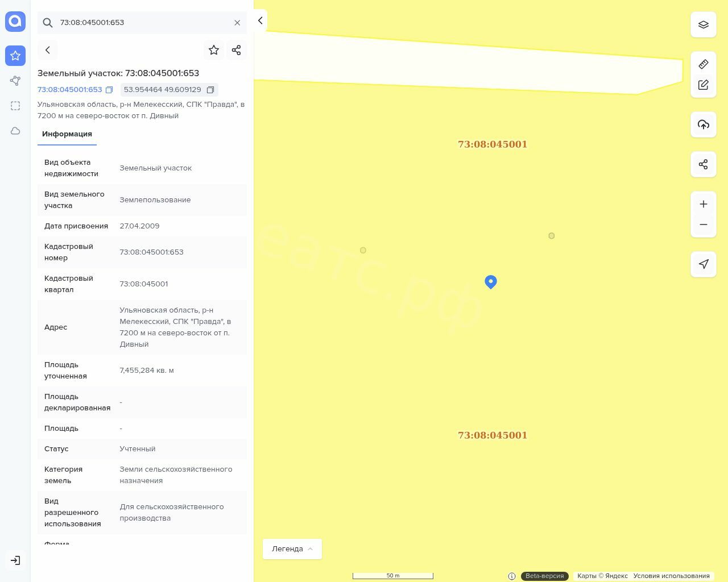This screenshot has height=582, width=728.
Task: Collapse the left information panel
Action: pyautogui.click(x=260, y=20)
